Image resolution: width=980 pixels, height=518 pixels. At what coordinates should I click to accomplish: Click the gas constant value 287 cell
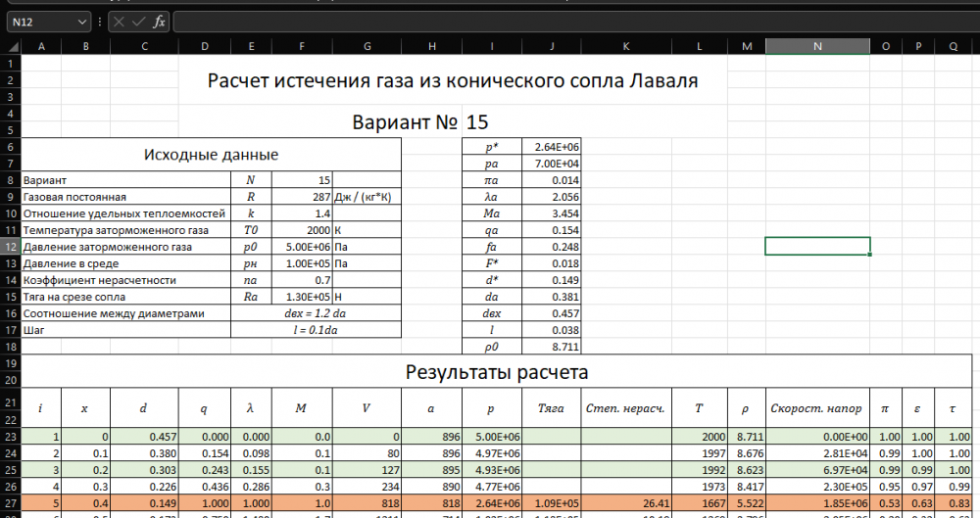[303, 197]
